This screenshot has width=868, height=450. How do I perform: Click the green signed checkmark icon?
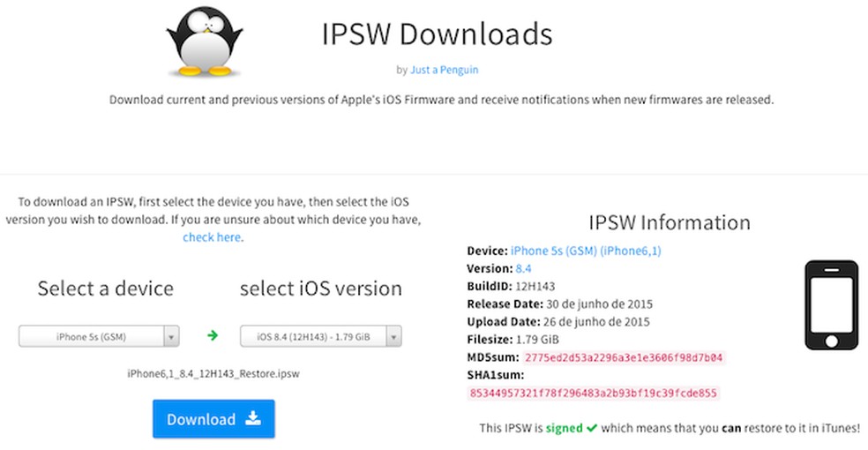pos(592,428)
